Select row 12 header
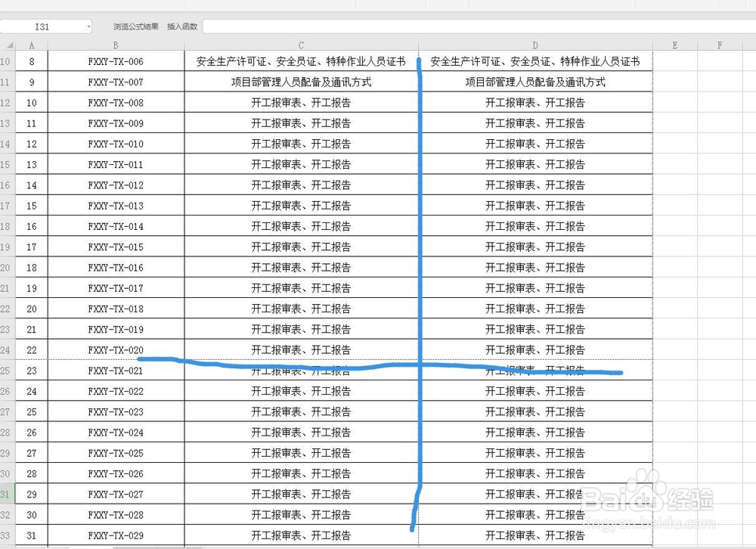This screenshot has width=756, height=549. (6, 102)
